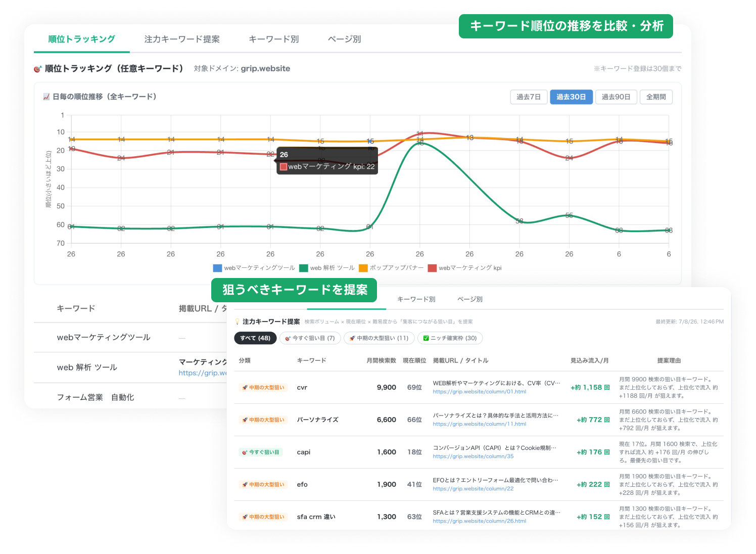Open link grip.website/column/01.html
The height and width of the screenshot is (554, 756).
[x=480, y=392]
